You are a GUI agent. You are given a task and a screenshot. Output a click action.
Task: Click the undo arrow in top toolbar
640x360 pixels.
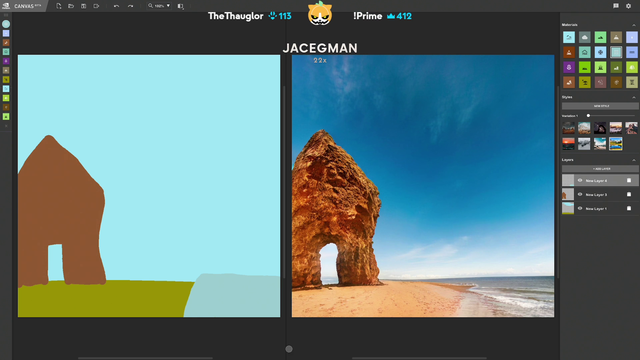[x=116, y=6]
